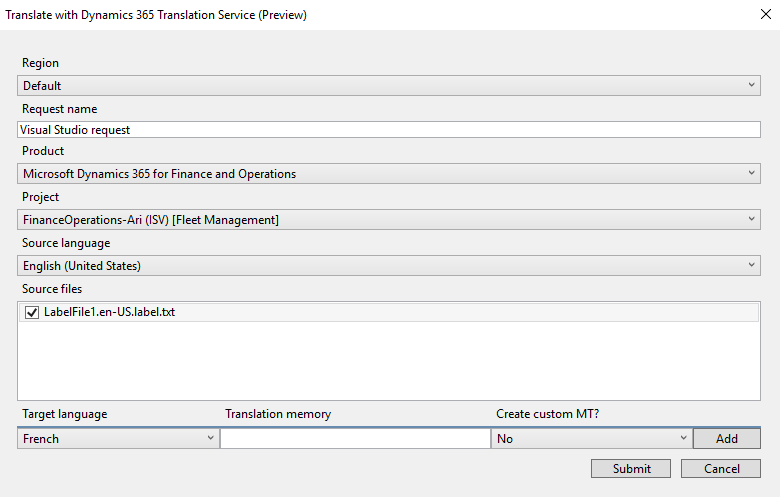The height and width of the screenshot is (497, 780).
Task: Expand the Product dropdown arrow
Action: click(752, 174)
